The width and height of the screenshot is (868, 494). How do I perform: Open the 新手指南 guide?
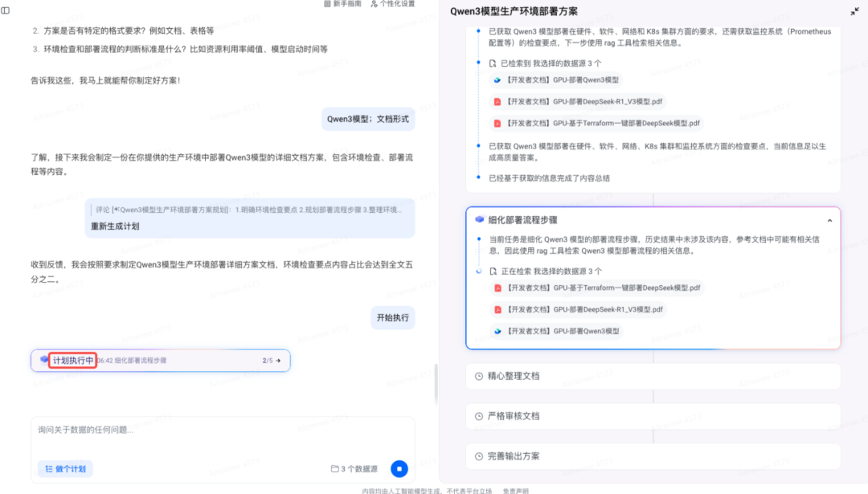click(342, 4)
